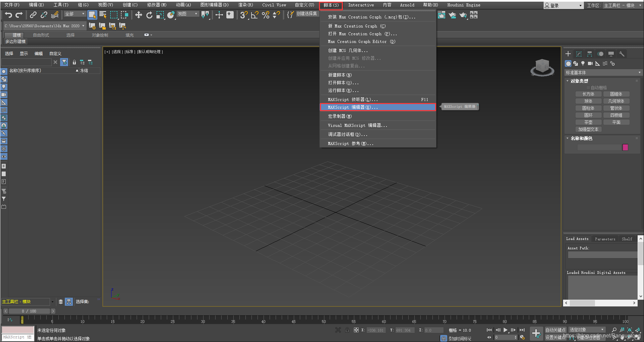The width and height of the screenshot is (644, 342).
Task: Open Select by Name tool
Action: pyautogui.click(x=103, y=15)
